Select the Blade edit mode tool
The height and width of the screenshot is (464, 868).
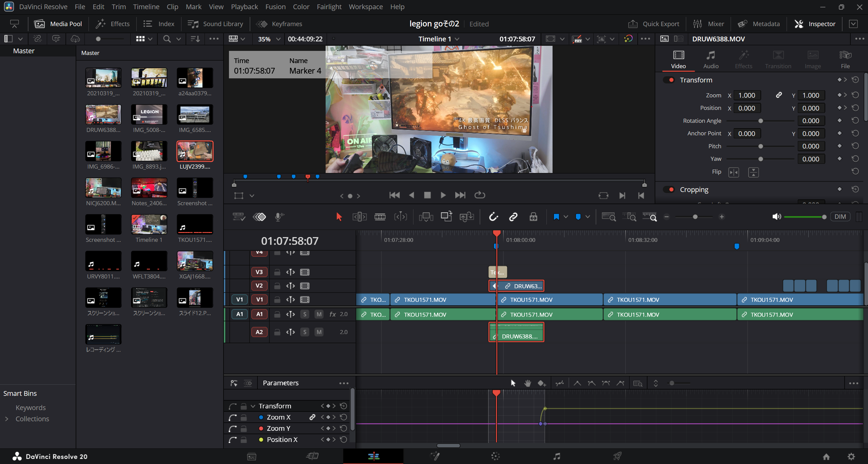[380, 217]
